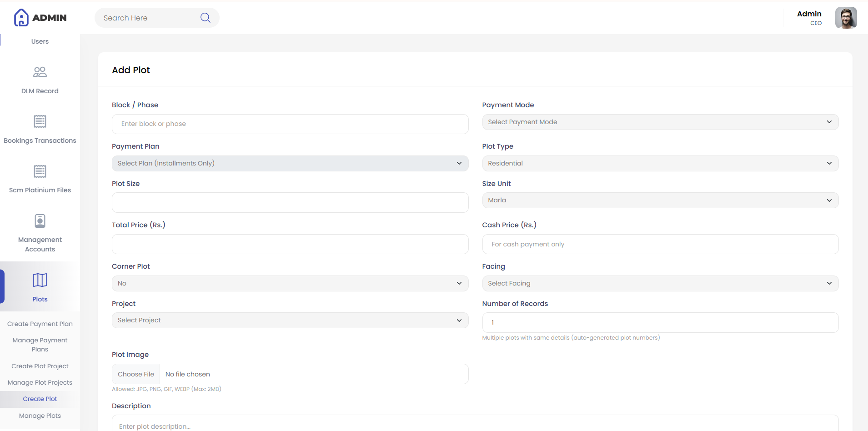Click the Number of Records field
This screenshot has height=431, width=868.
660,322
